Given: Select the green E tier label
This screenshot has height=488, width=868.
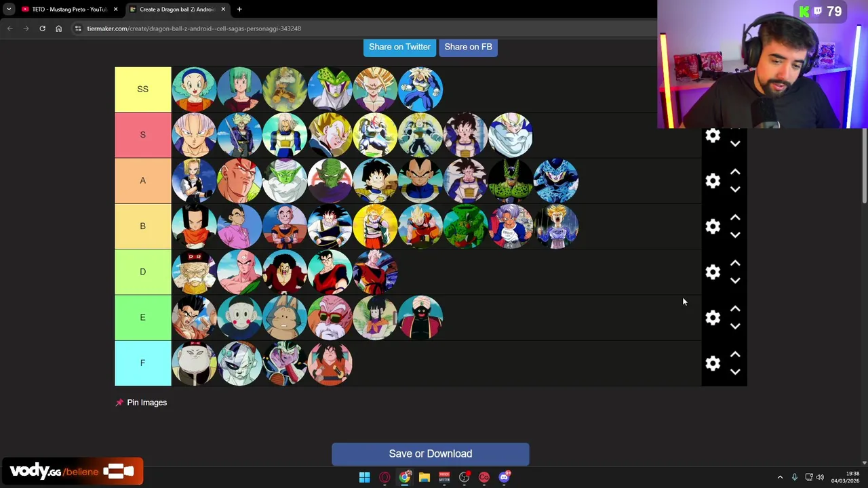Looking at the screenshot, I should (x=142, y=317).
